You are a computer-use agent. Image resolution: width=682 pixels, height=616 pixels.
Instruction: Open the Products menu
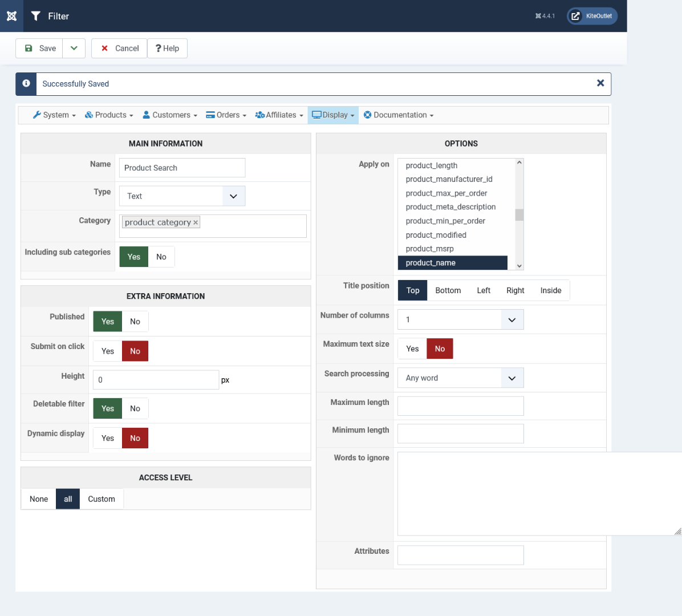point(109,115)
